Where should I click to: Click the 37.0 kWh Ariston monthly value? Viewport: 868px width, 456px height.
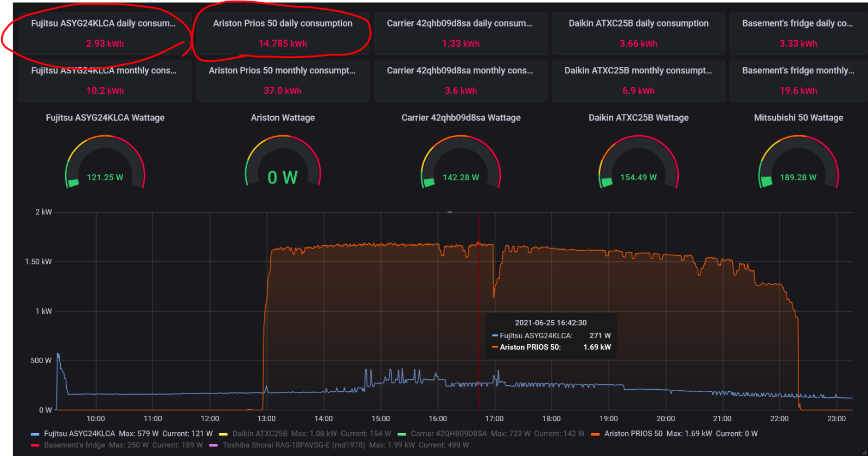click(283, 91)
